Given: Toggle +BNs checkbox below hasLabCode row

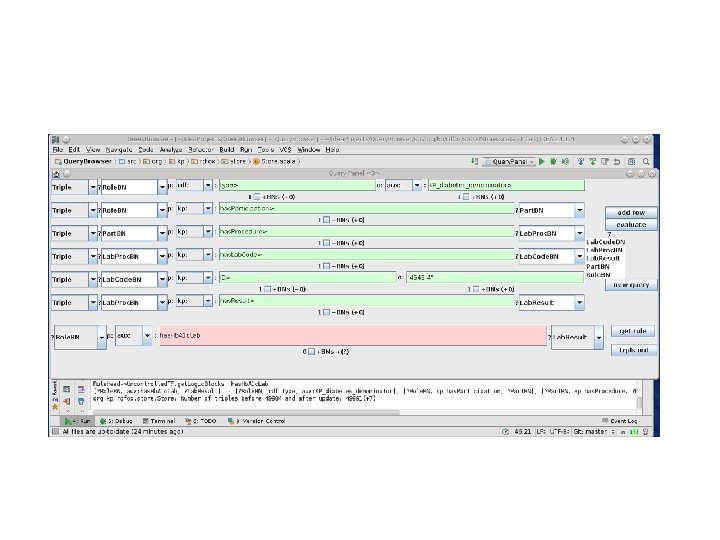Looking at the screenshot, I should click(x=326, y=266).
